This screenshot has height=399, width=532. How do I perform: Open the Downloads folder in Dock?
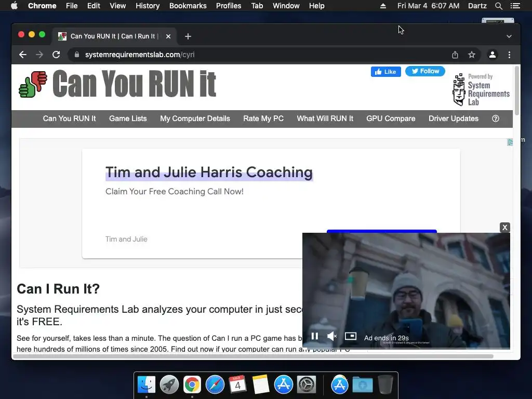click(x=362, y=385)
